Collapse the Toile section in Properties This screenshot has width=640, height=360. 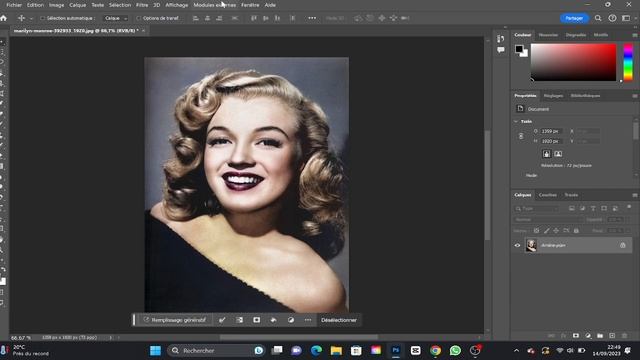(x=516, y=121)
